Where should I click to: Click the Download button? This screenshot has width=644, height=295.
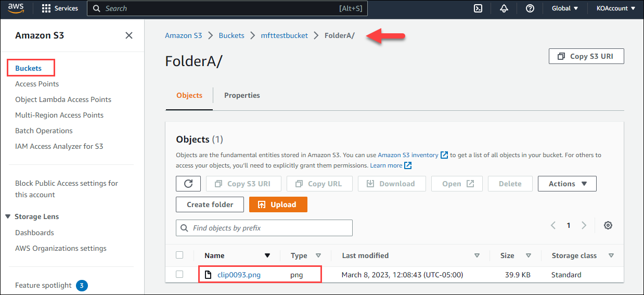pyautogui.click(x=391, y=184)
